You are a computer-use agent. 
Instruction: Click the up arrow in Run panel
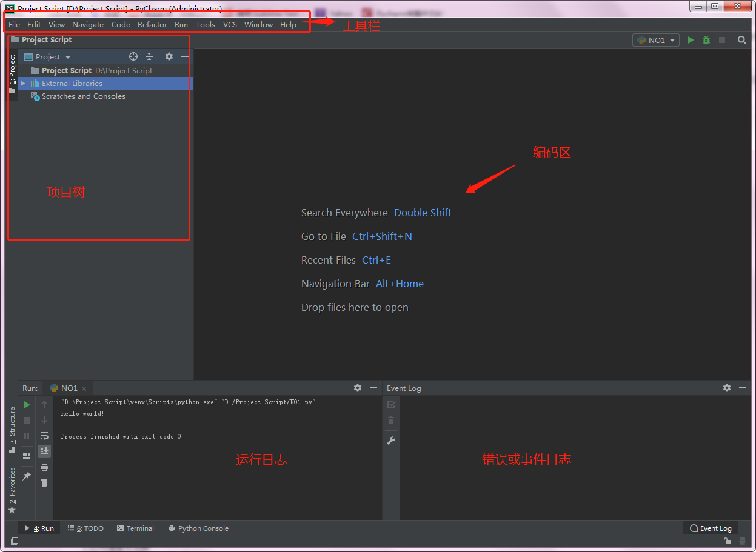pos(44,404)
